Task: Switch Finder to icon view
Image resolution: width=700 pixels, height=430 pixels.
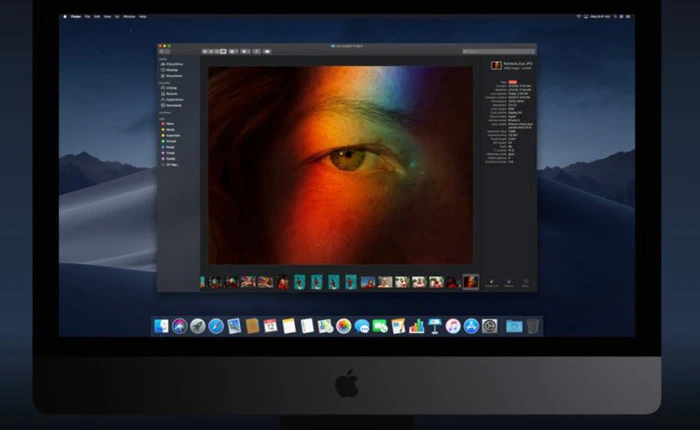Action: [x=204, y=51]
